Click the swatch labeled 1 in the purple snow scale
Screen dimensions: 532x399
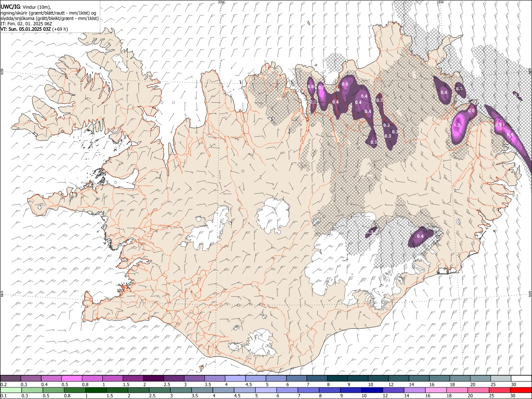pos(113,378)
